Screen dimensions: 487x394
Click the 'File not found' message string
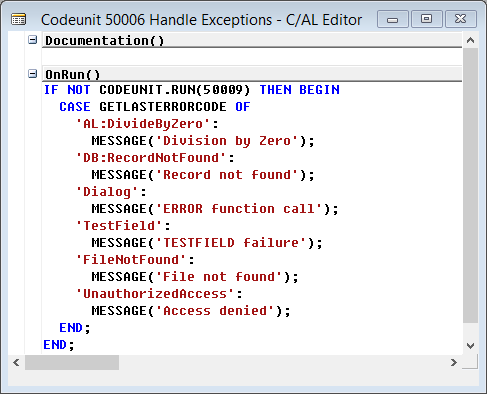tap(219, 277)
